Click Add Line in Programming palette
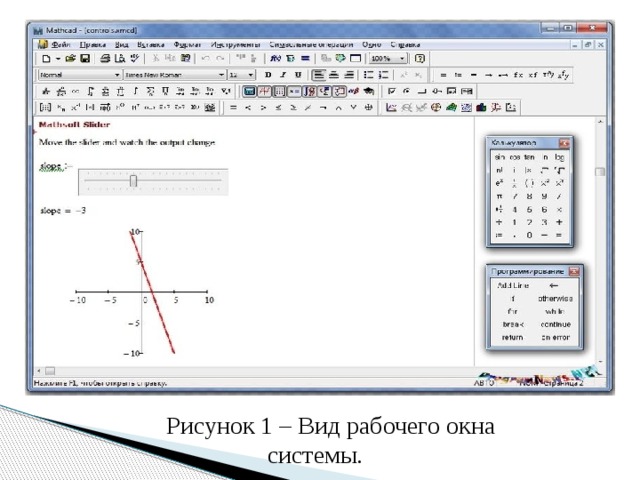 point(513,285)
